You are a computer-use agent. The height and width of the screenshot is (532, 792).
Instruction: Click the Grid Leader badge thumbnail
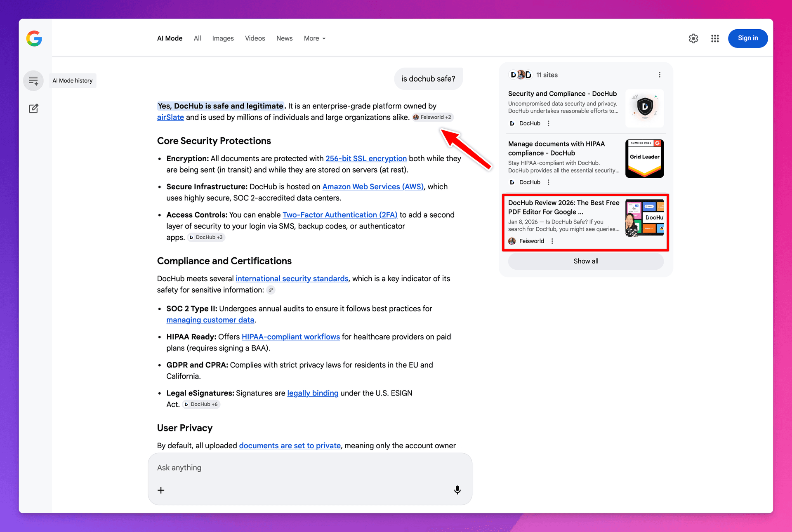(644, 158)
